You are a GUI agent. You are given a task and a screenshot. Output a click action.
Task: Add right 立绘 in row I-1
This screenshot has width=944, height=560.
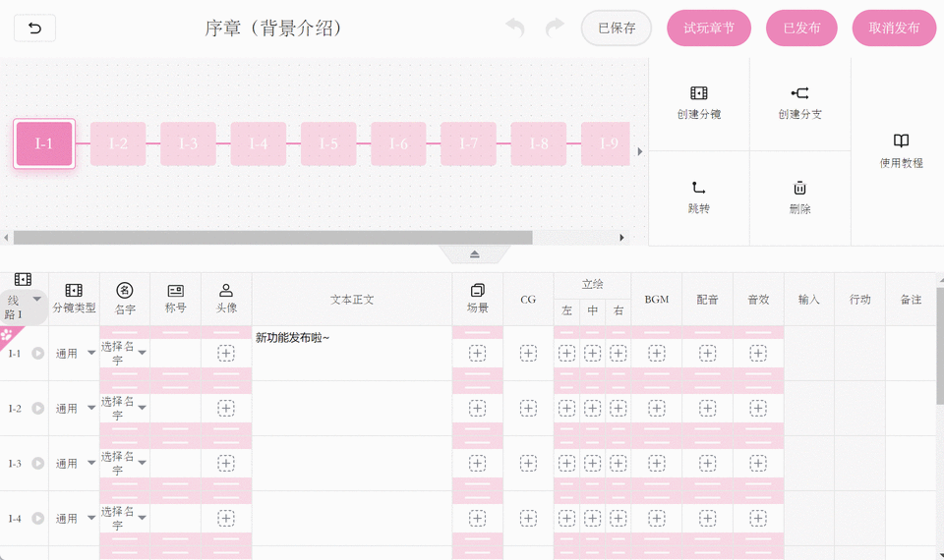tap(619, 353)
